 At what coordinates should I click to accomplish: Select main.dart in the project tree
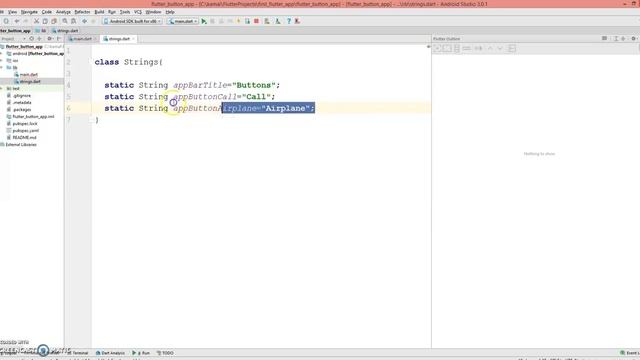(29, 74)
